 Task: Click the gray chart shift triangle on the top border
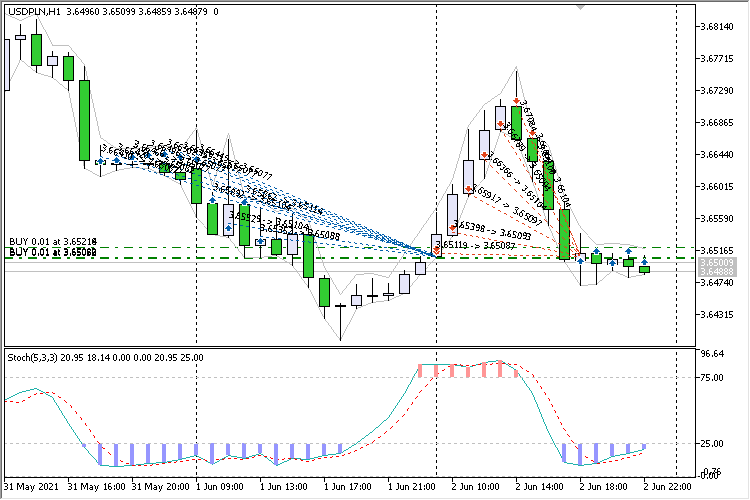(x=580, y=7)
